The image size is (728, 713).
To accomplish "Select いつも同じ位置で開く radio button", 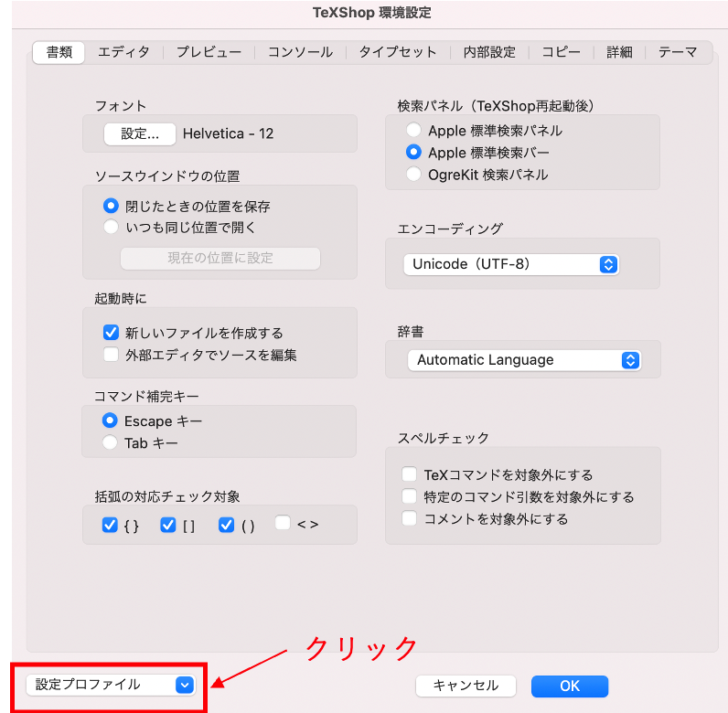I will (x=111, y=227).
